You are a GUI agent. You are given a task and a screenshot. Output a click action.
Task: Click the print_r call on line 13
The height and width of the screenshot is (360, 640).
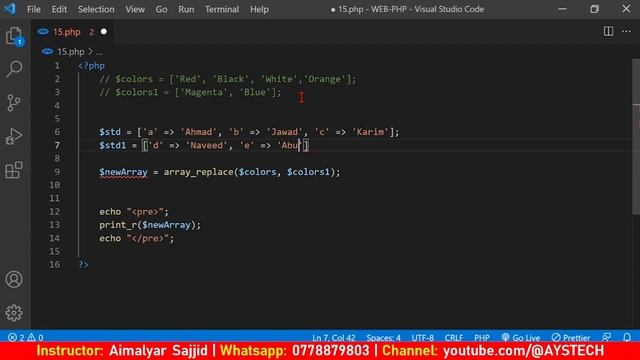point(118,225)
